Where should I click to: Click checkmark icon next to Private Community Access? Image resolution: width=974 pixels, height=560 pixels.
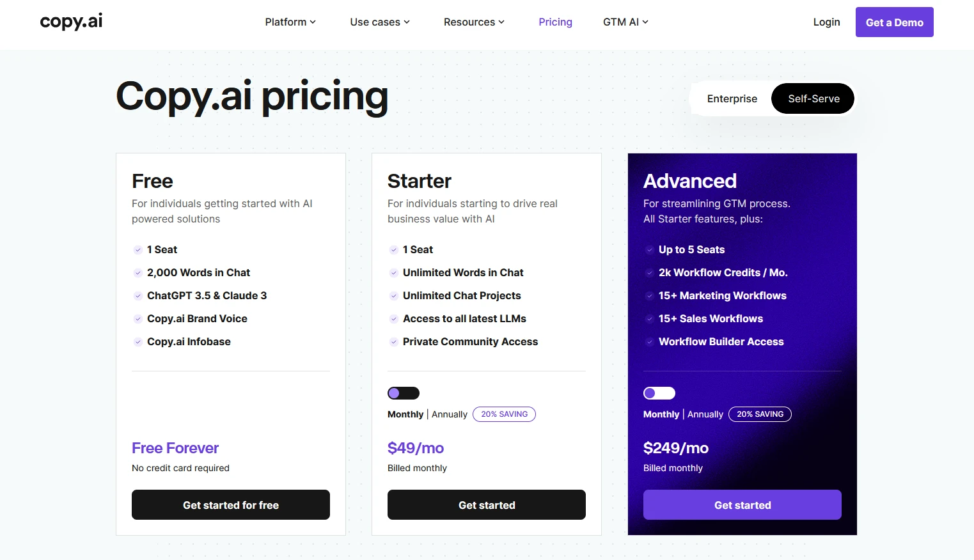click(x=393, y=342)
